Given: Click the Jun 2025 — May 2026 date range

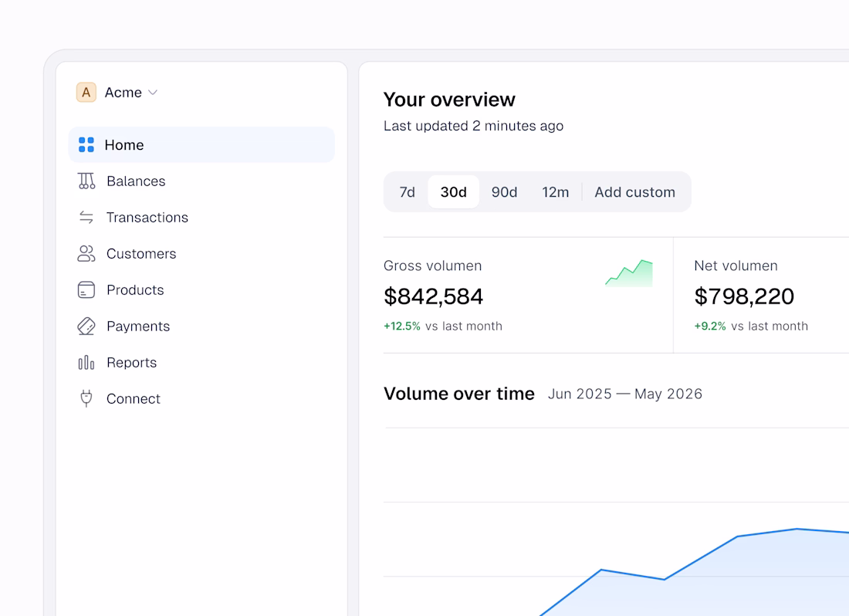Looking at the screenshot, I should tap(625, 394).
